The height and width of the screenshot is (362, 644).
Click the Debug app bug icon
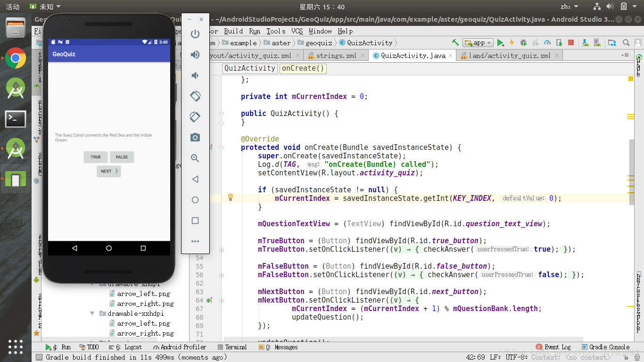523,42
